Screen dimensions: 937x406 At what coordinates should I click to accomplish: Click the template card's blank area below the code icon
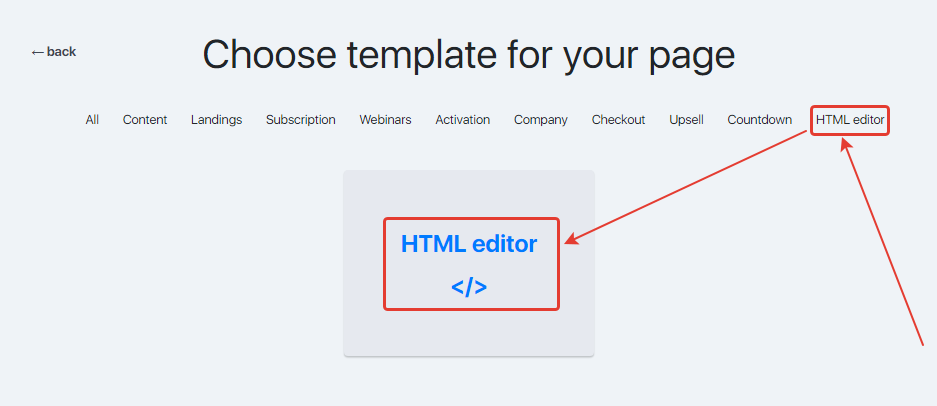469,332
